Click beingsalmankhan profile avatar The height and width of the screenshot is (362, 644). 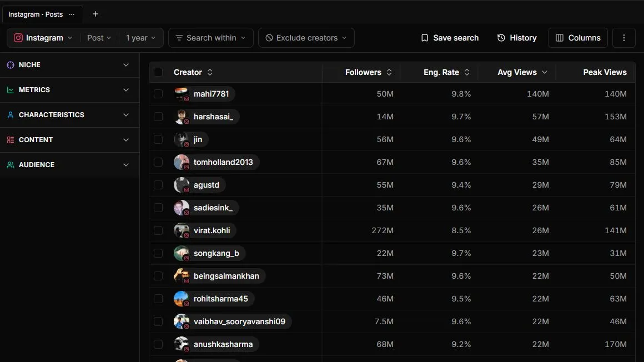pyautogui.click(x=181, y=276)
